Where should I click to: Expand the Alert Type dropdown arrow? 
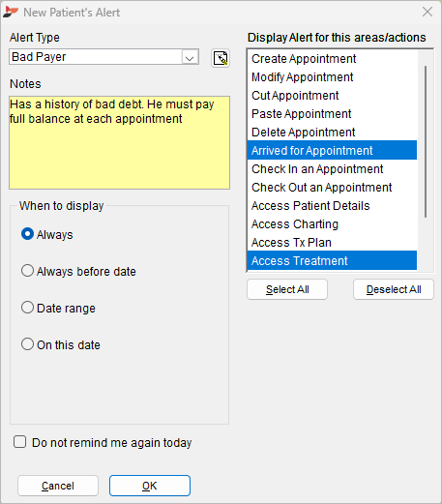[x=190, y=57]
